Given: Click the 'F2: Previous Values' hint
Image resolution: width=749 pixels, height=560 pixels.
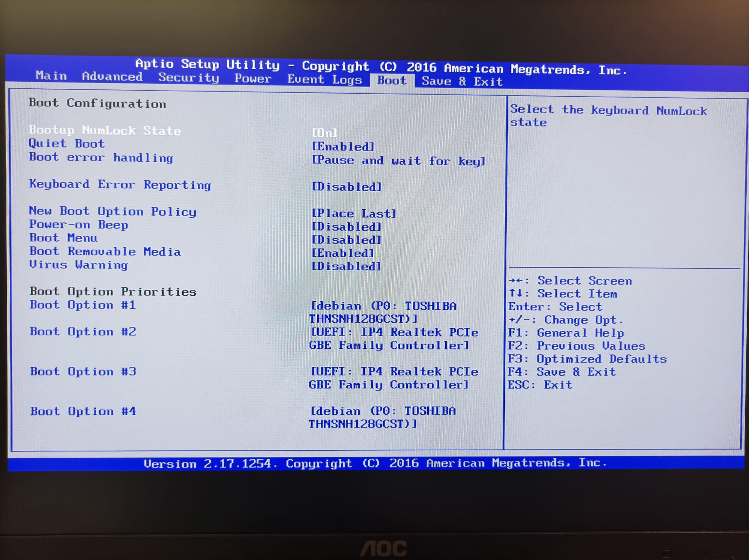Looking at the screenshot, I should [x=577, y=346].
